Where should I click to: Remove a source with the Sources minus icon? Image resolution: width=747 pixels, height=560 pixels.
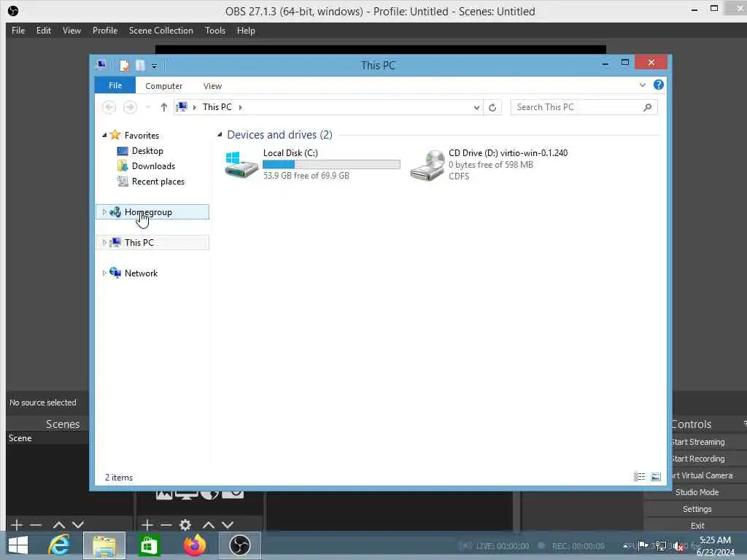(x=166, y=525)
